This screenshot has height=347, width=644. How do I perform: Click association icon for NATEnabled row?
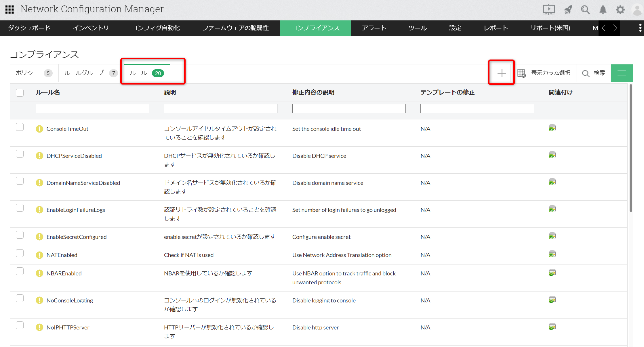pyautogui.click(x=552, y=254)
